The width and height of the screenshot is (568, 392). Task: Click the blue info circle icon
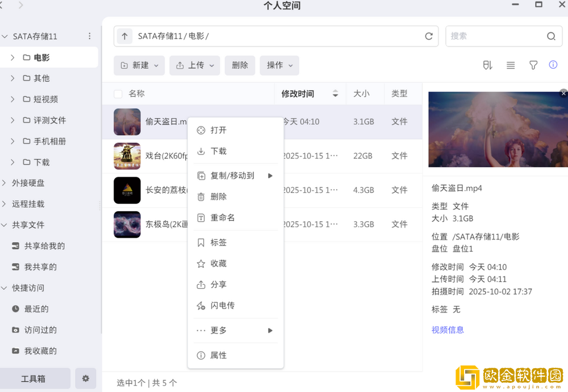[553, 65]
